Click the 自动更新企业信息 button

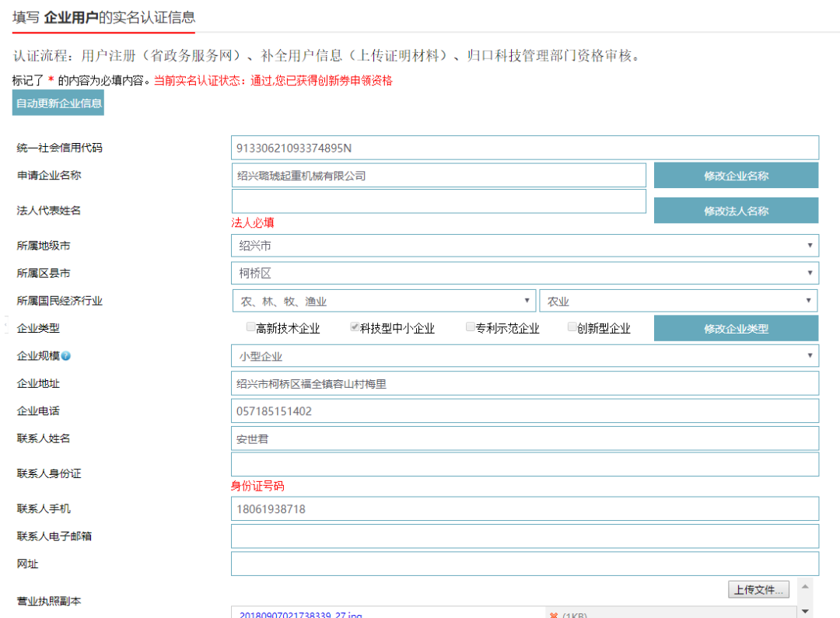(58, 103)
